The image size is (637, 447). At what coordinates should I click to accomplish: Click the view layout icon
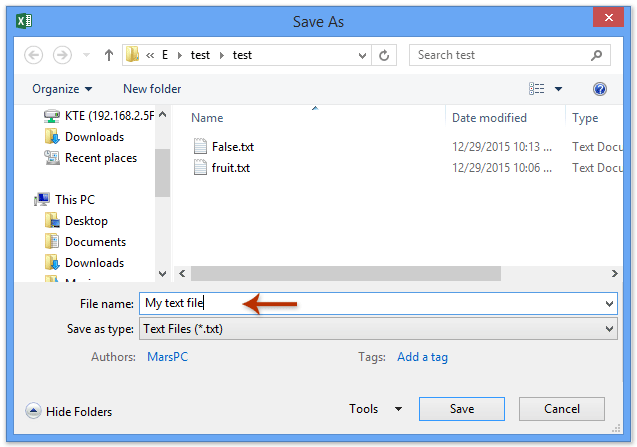[x=536, y=89]
